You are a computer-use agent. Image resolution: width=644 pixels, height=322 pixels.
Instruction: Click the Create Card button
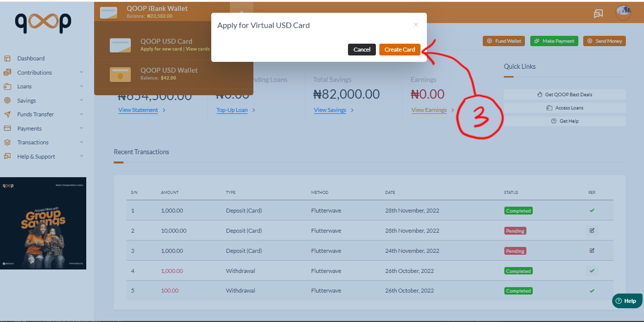[399, 50]
